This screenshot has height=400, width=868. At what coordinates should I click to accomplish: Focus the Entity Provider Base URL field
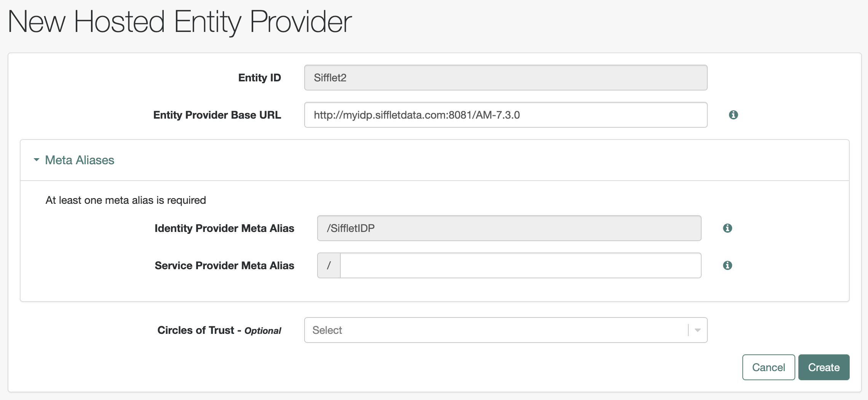(x=506, y=115)
